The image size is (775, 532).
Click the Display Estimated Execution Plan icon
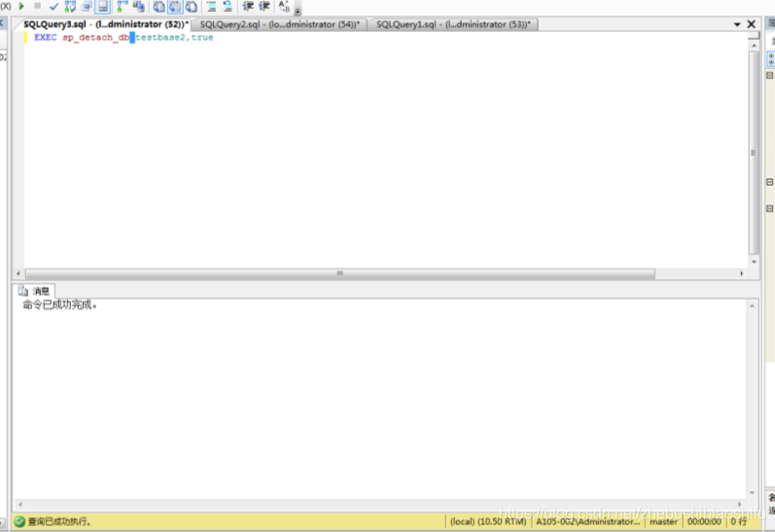point(70,7)
